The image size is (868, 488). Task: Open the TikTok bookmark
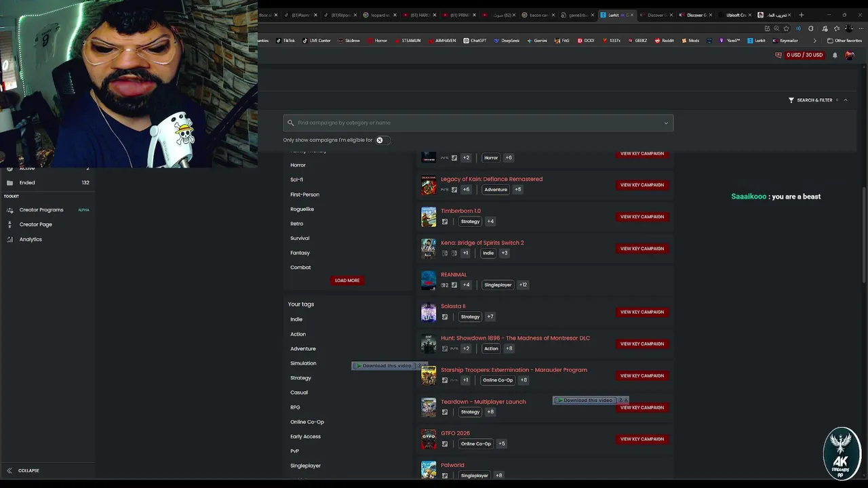coord(285,41)
